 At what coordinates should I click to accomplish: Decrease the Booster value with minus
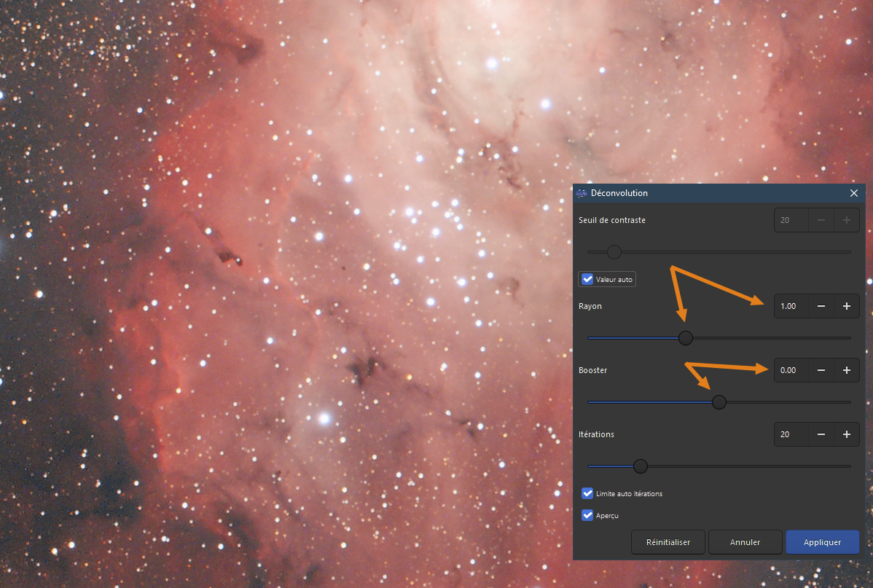tap(821, 370)
